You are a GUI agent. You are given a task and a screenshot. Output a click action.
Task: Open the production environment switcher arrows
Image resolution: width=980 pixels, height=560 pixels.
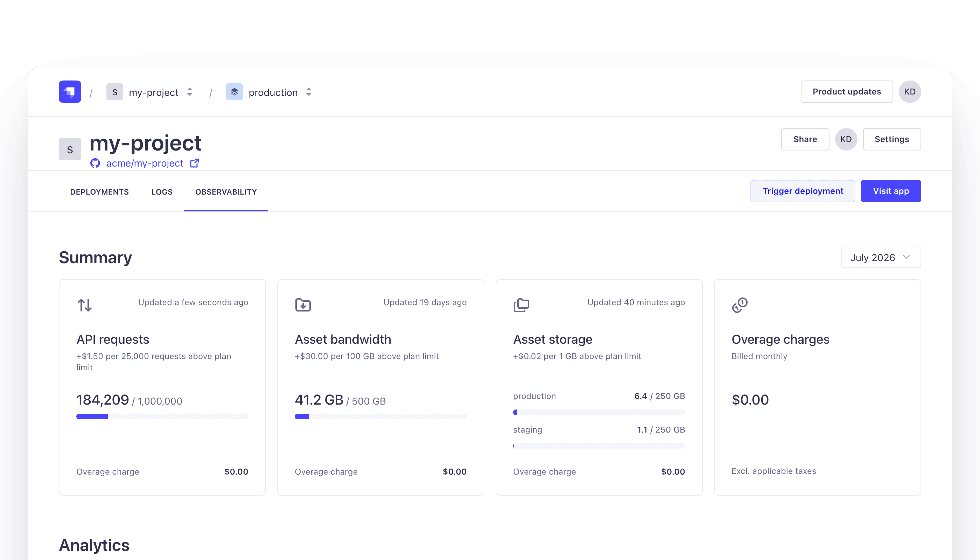pyautogui.click(x=308, y=92)
